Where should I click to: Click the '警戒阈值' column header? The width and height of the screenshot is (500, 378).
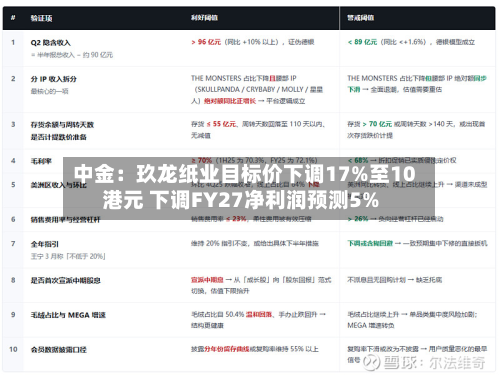click(361, 18)
